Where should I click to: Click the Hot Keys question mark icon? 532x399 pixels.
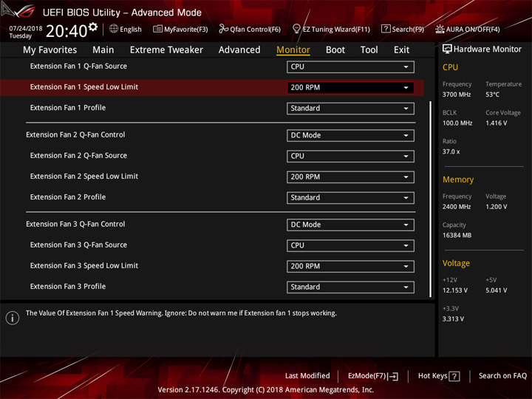[x=454, y=376]
